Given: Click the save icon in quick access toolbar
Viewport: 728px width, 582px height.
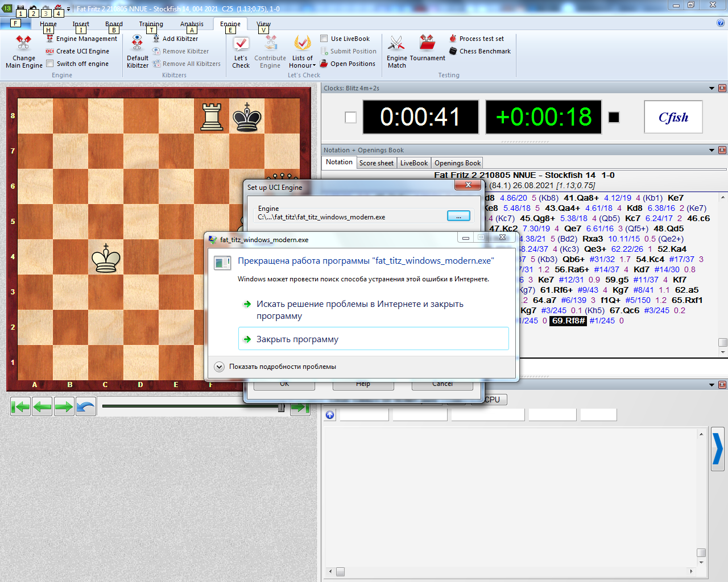Looking at the screenshot, I should (x=20, y=9).
